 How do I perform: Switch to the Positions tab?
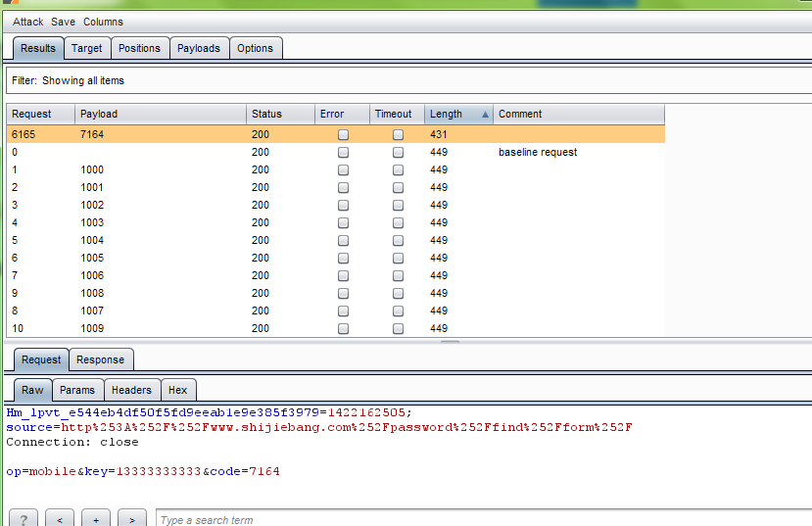[x=140, y=48]
